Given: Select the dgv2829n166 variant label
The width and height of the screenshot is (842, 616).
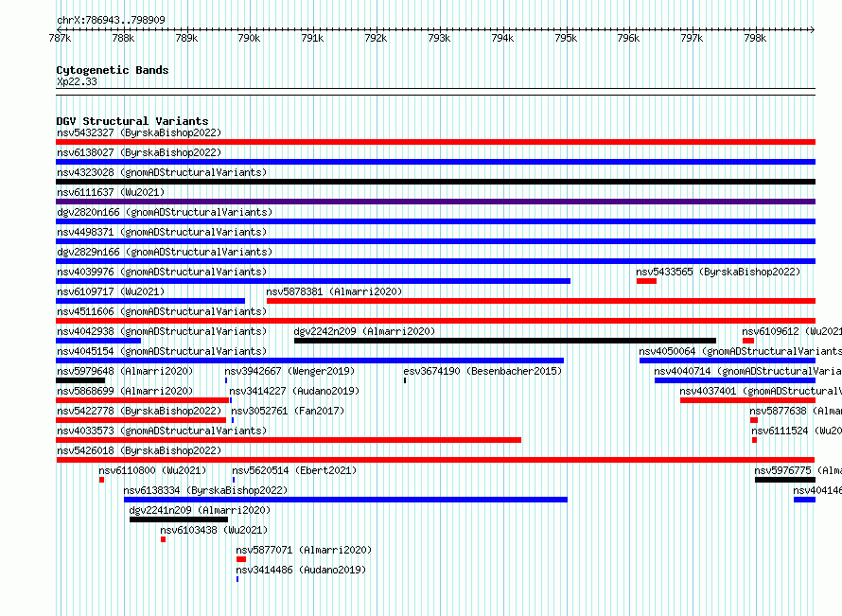Looking at the screenshot, I should pos(165,252).
